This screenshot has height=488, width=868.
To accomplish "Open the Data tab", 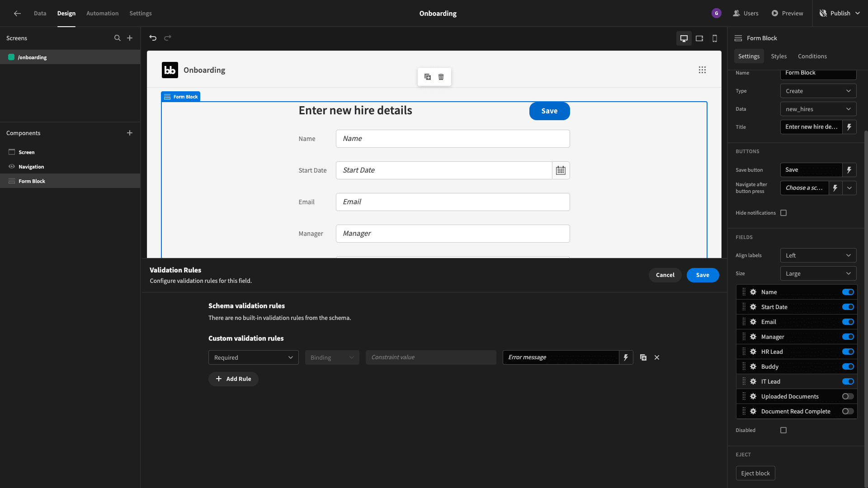I will coord(40,14).
